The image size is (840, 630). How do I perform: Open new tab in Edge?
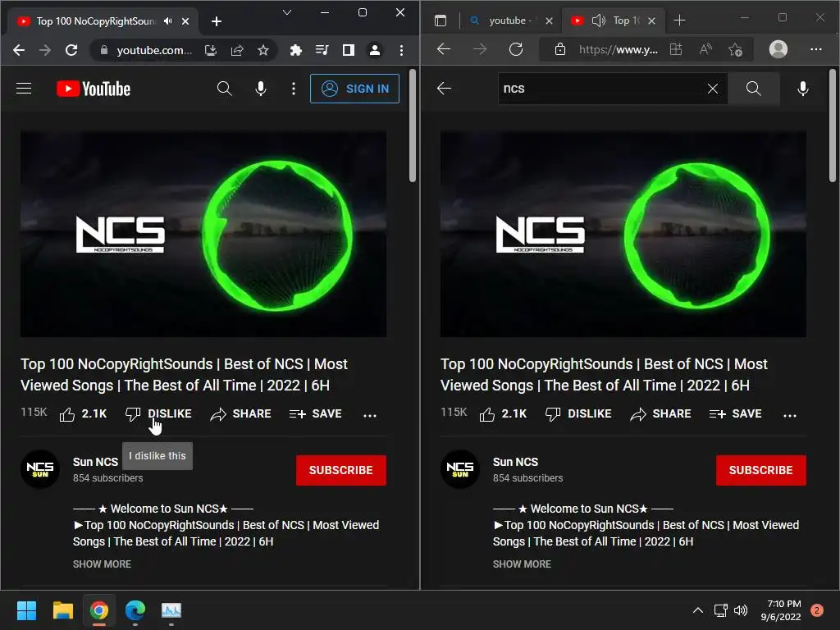click(x=679, y=21)
